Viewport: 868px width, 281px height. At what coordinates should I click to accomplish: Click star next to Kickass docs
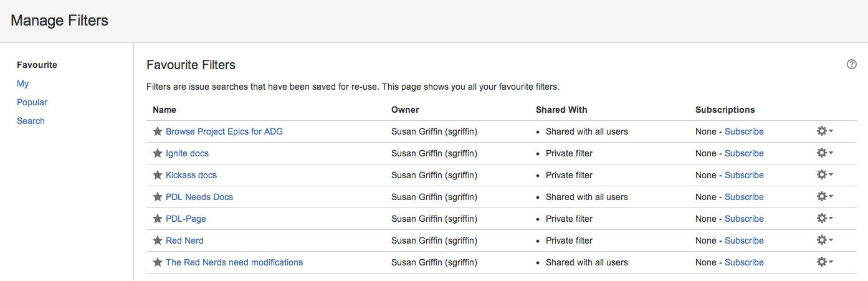point(158,175)
